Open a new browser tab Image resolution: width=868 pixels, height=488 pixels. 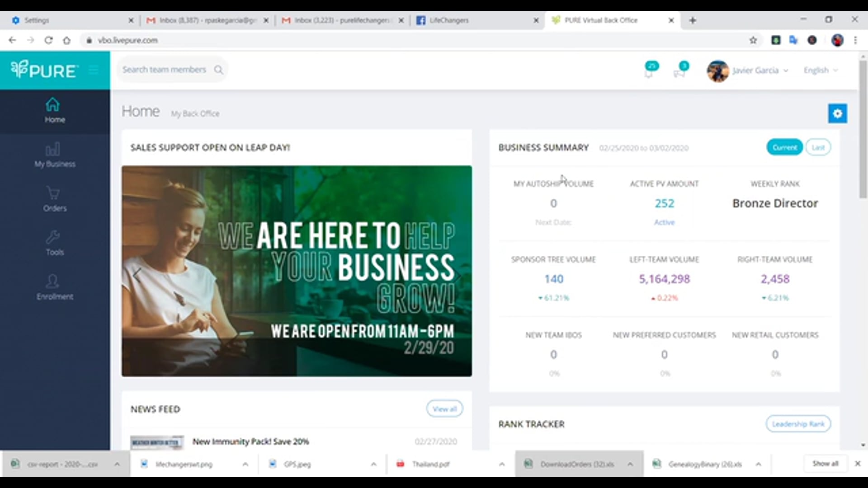[693, 20]
